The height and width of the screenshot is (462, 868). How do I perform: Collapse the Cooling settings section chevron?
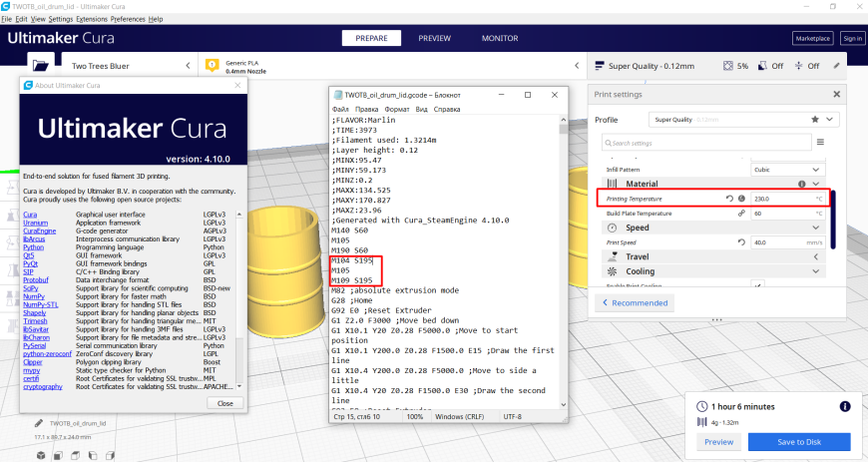tap(816, 271)
